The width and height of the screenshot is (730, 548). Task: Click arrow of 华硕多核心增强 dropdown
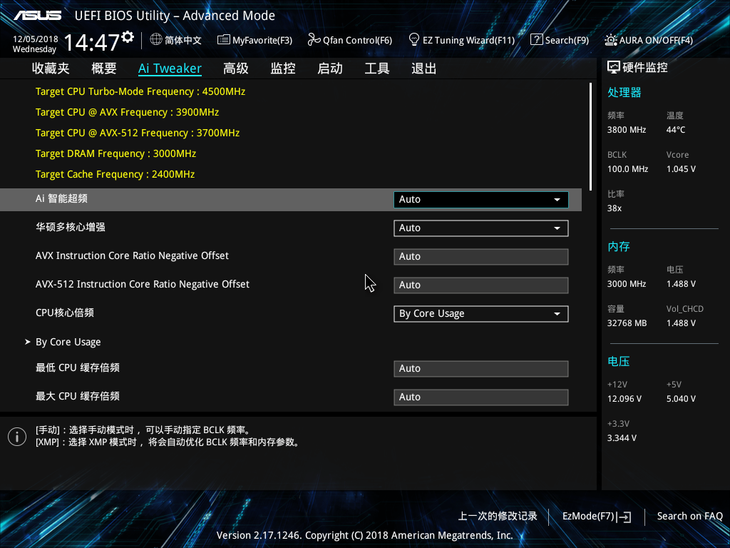tap(557, 228)
